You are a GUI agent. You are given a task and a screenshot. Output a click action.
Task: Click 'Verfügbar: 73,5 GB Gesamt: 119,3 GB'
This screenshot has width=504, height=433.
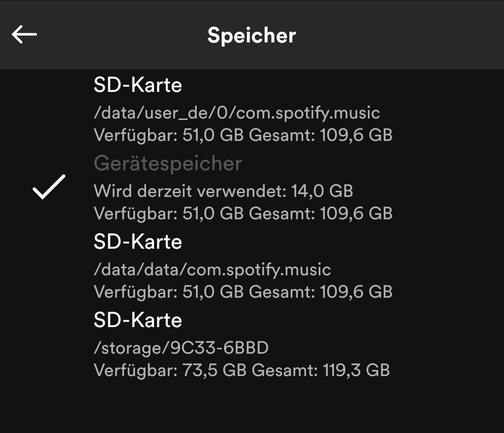243,371
